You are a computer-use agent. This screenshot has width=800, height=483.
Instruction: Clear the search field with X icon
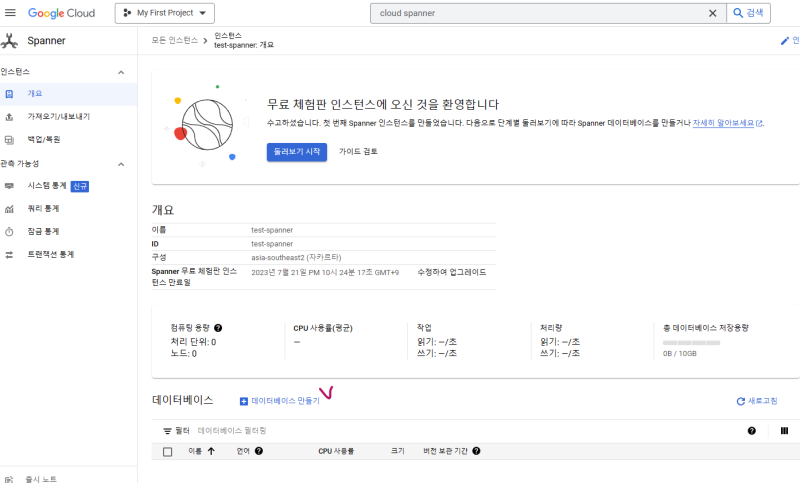712,13
